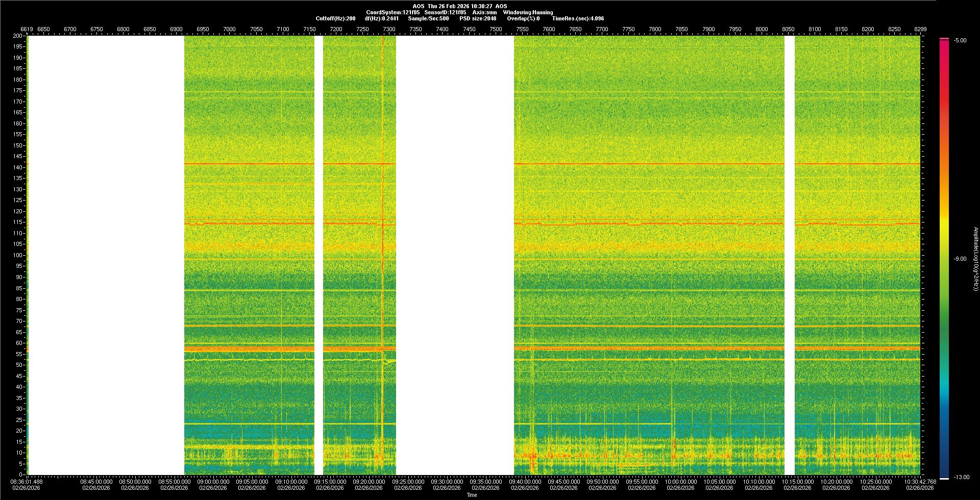Click the SensorID:121f05 label

click(x=445, y=12)
